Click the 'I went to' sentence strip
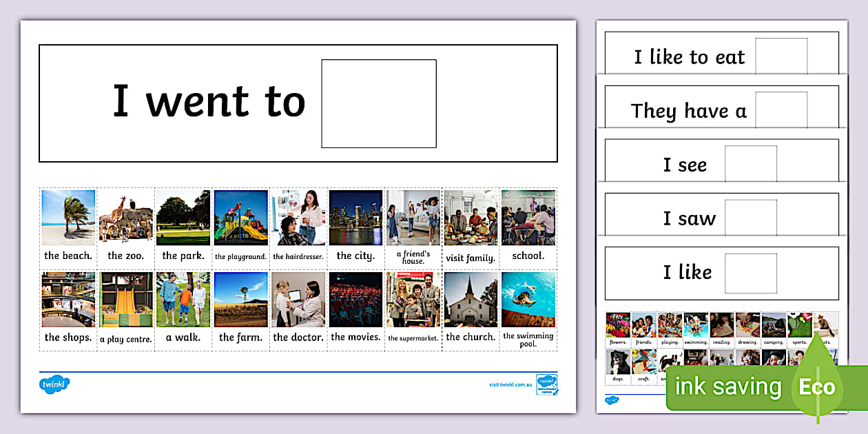Screen dimensions: 868x434 (207, 102)
